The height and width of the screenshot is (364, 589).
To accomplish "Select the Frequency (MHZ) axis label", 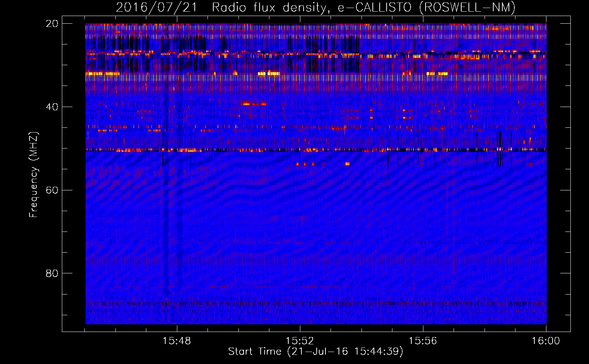I will (33, 174).
